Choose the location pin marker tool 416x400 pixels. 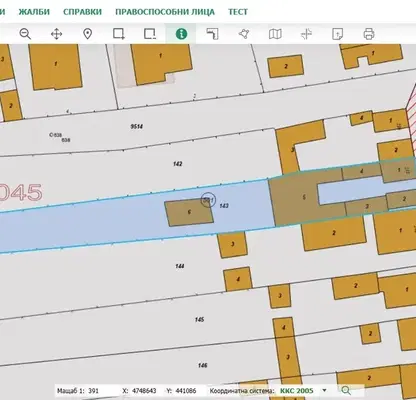click(x=87, y=34)
